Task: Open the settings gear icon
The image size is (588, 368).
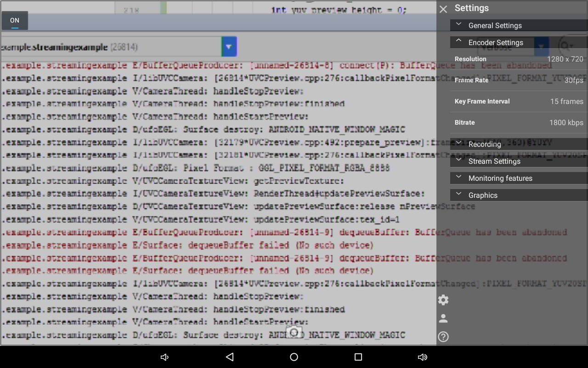Action: 443,299
